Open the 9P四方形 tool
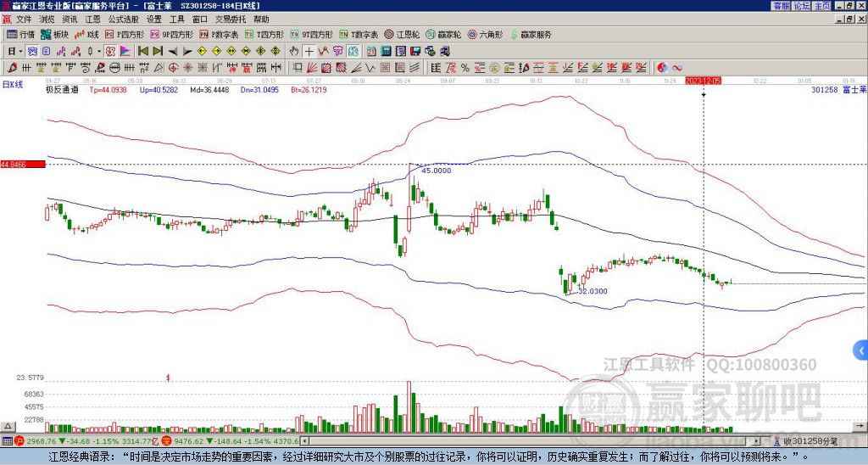 172,34
